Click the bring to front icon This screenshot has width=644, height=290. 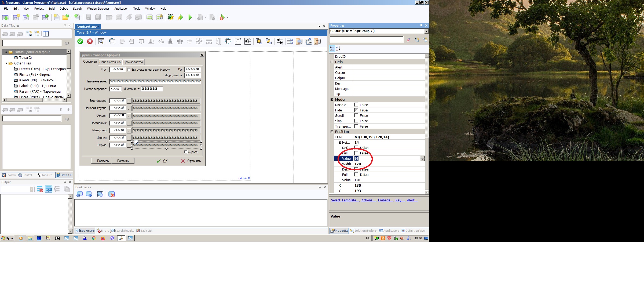259,41
